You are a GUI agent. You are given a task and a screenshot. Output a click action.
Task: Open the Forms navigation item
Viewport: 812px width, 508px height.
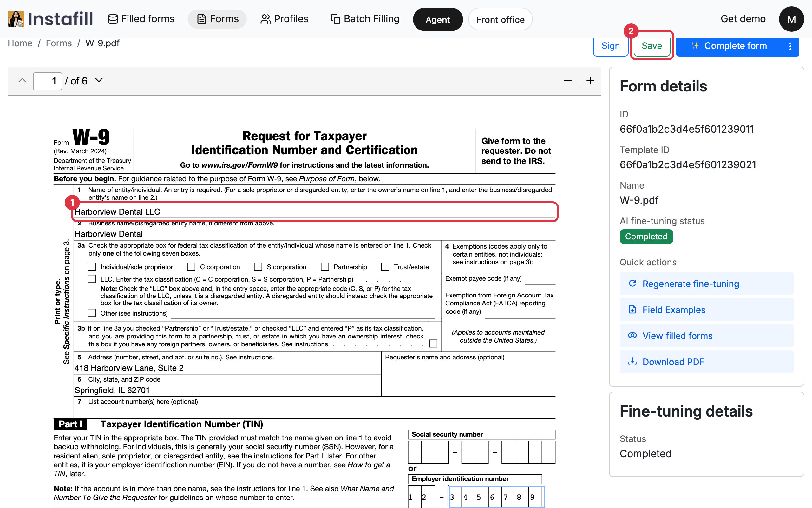217,19
